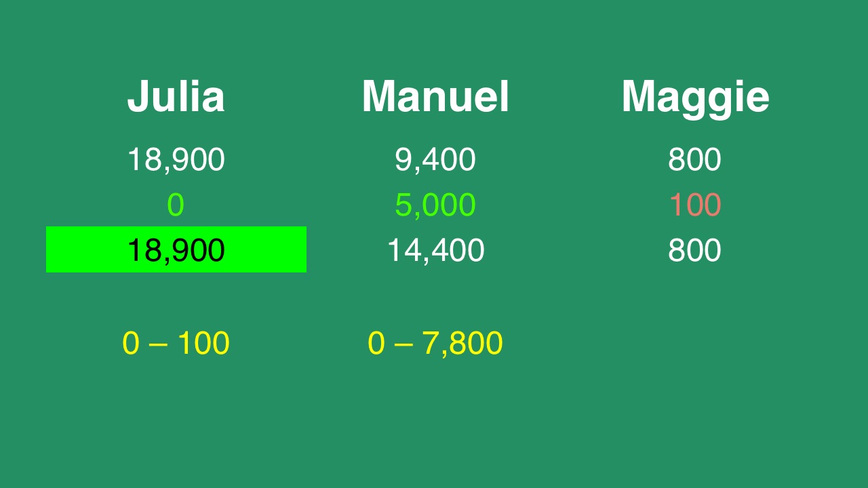Select Manuel's green 5,000 wager
Screen dimensions: 868x488
click(435, 205)
